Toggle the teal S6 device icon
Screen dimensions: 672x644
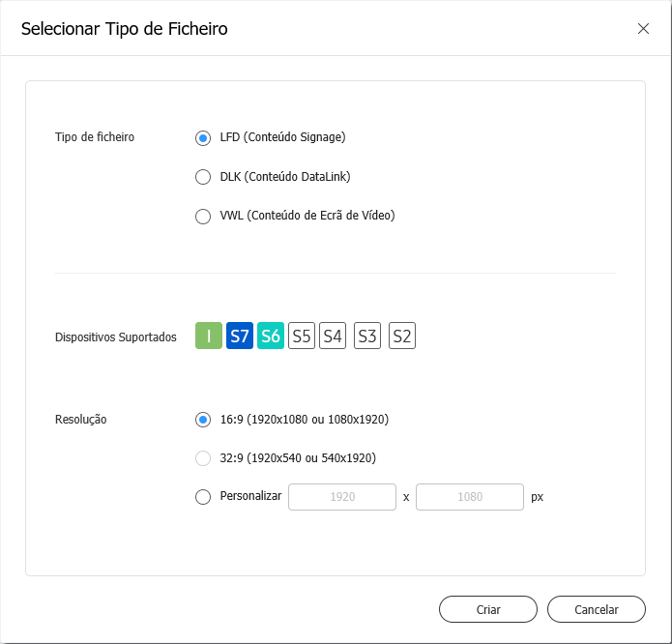point(271,336)
